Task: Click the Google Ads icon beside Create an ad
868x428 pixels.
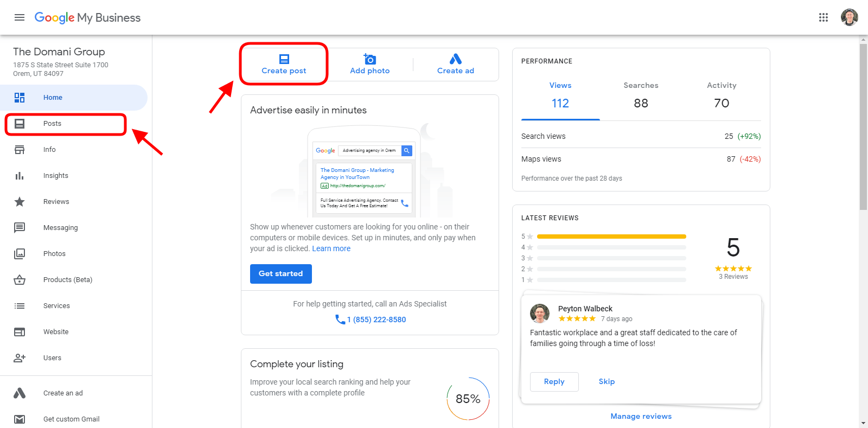Action: [x=20, y=393]
